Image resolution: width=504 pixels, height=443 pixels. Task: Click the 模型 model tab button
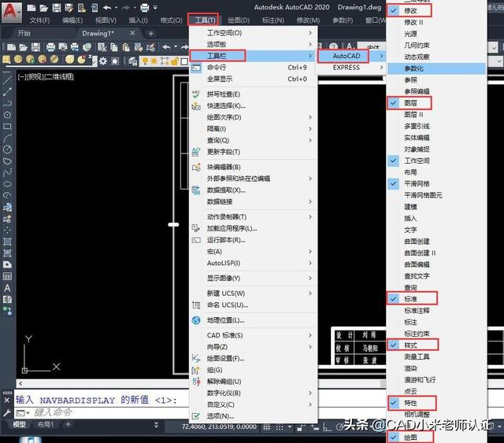click(19, 424)
